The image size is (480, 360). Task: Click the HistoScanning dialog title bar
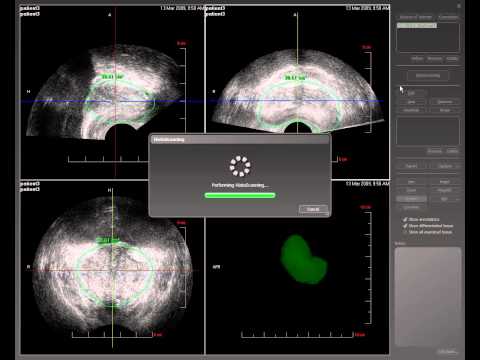[x=240, y=139]
